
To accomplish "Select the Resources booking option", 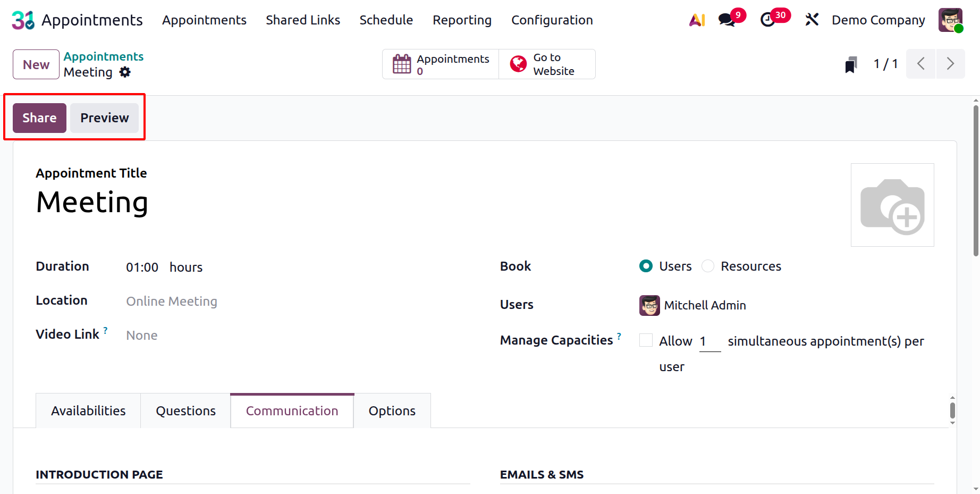I will coord(708,266).
